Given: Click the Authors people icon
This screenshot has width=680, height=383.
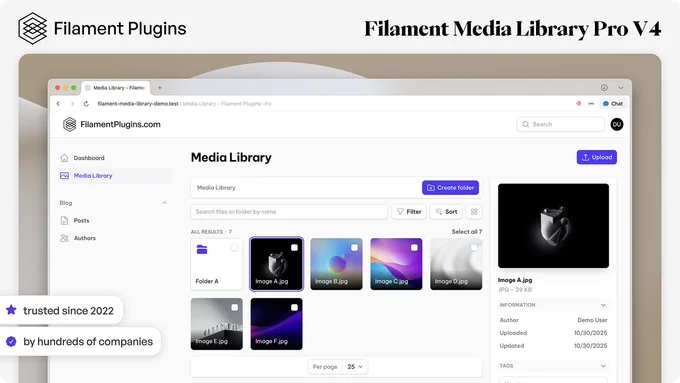Looking at the screenshot, I should (x=64, y=238).
